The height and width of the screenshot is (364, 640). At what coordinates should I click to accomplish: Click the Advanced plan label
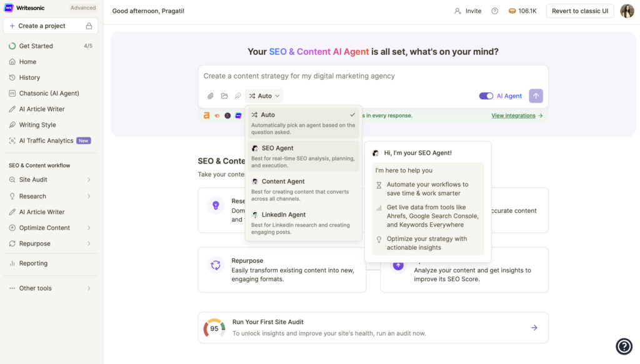pyautogui.click(x=83, y=7)
